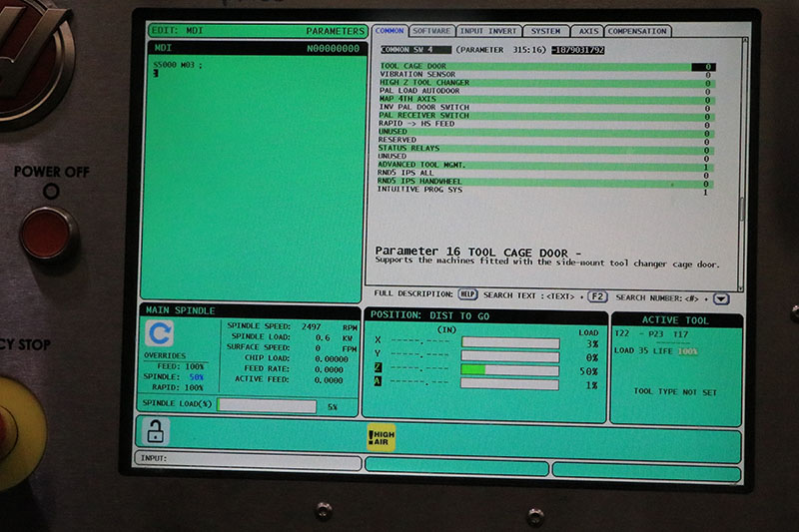Select the HIGH Z TOOL CHANGER row
The height and width of the screenshot is (532, 799).
pos(546,83)
